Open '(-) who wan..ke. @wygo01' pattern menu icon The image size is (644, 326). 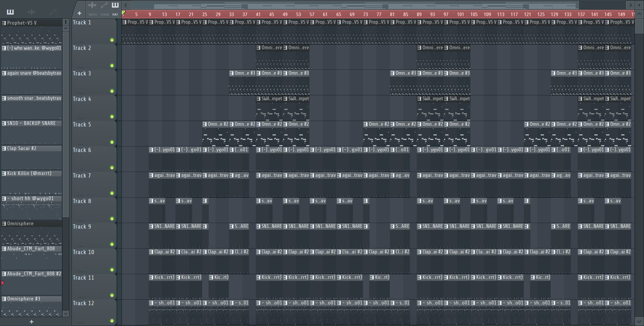pos(4,48)
